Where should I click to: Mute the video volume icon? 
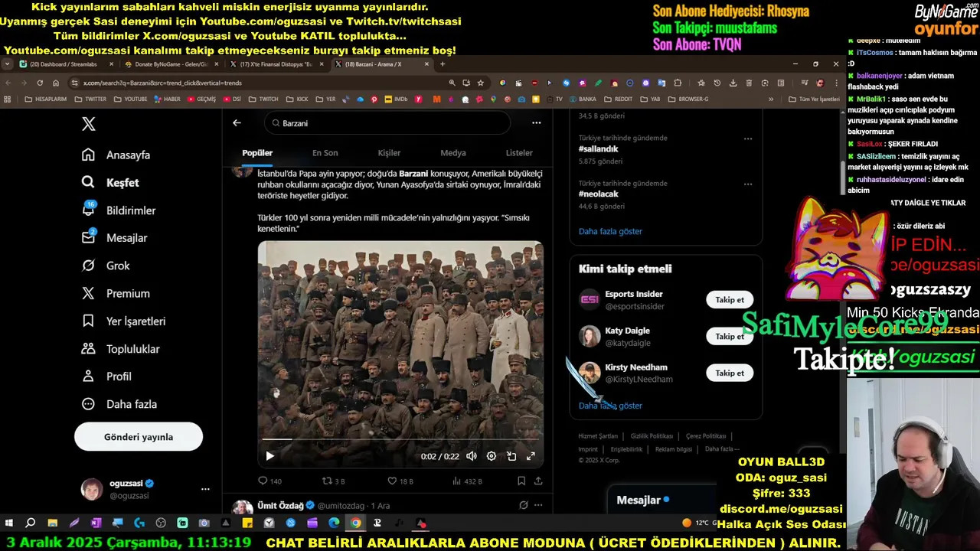[471, 456]
